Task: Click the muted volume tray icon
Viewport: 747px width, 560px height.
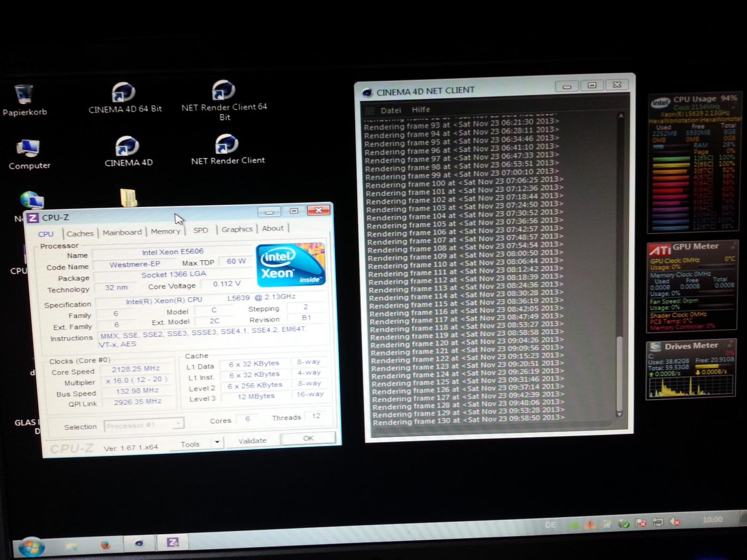Action: pyautogui.click(x=675, y=522)
